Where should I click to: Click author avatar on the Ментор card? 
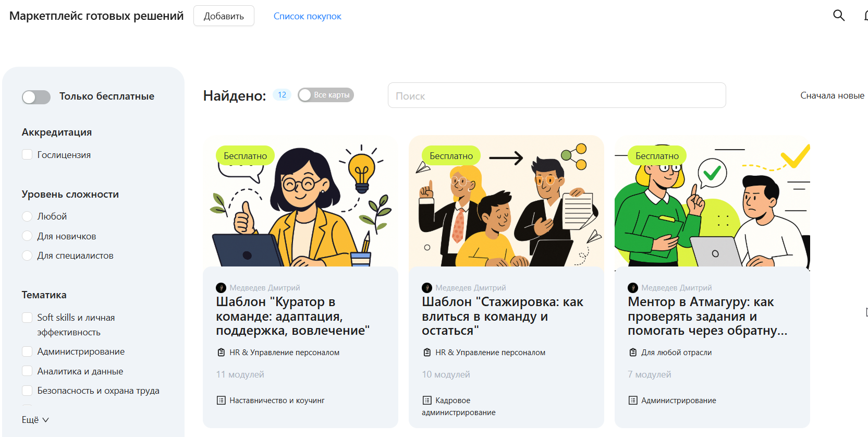(633, 288)
